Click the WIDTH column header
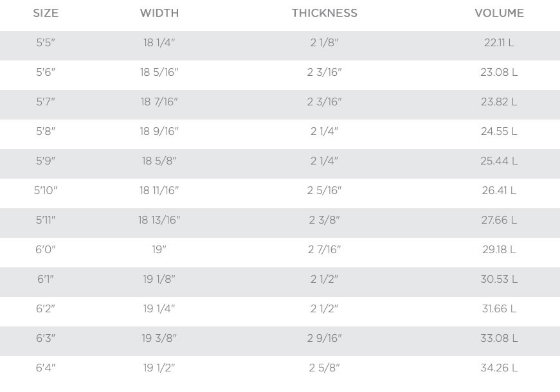This screenshot has width=560, height=392. 159,13
